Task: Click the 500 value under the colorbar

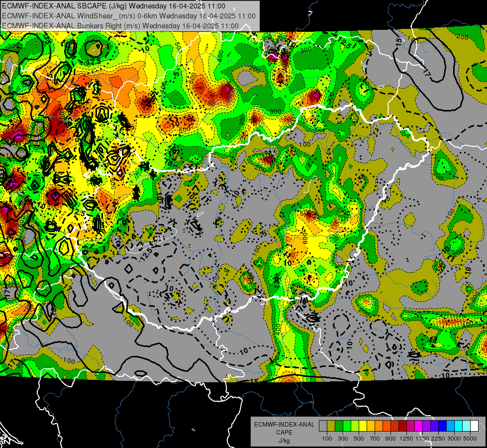Action: tap(359, 439)
